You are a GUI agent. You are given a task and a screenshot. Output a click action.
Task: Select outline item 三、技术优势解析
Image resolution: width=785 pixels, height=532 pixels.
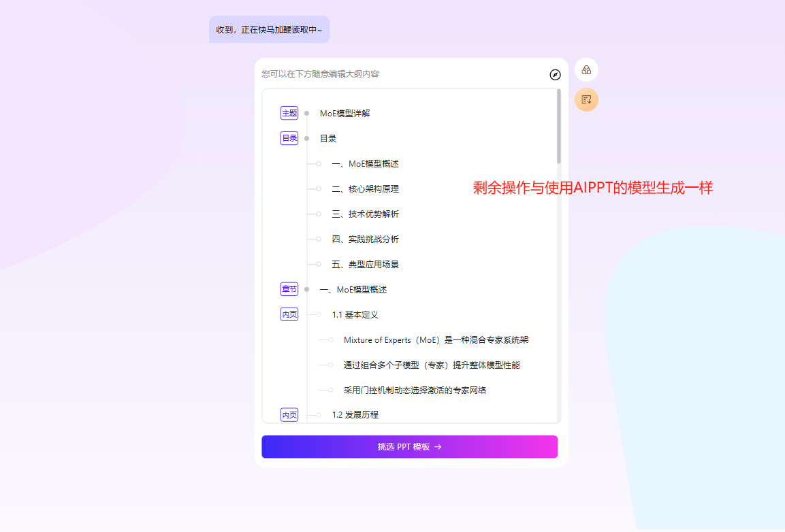365,214
